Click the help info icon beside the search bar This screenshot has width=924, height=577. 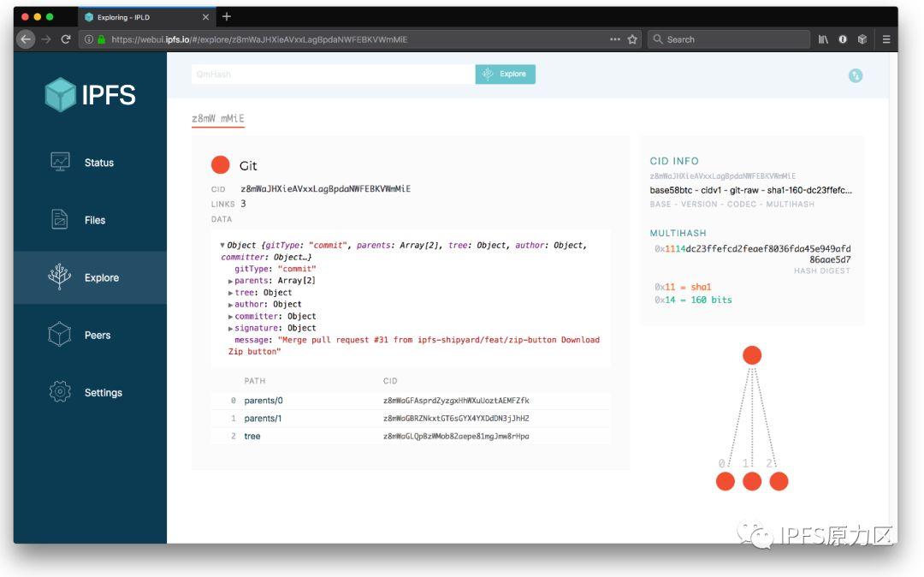pyautogui.click(x=856, y=74)
